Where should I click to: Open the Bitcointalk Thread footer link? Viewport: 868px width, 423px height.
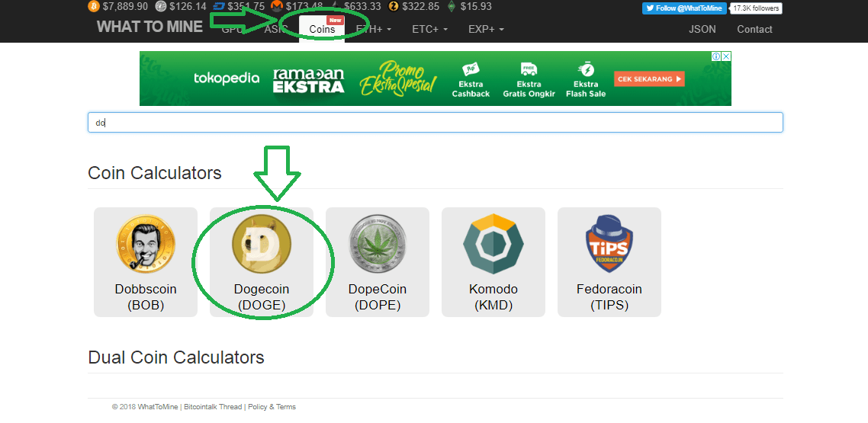pos(213,407)
